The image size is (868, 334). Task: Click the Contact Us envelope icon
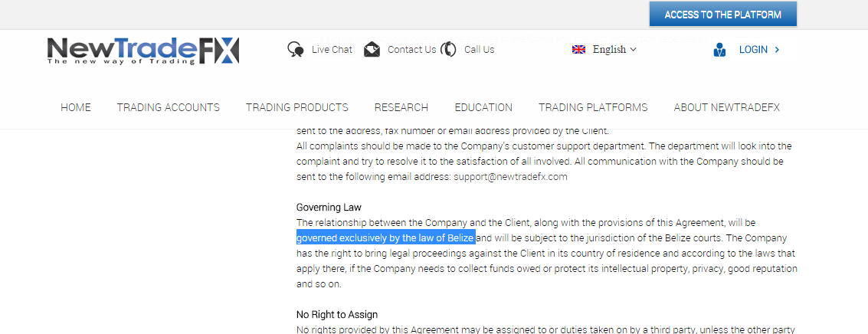[x=372, y=50]
